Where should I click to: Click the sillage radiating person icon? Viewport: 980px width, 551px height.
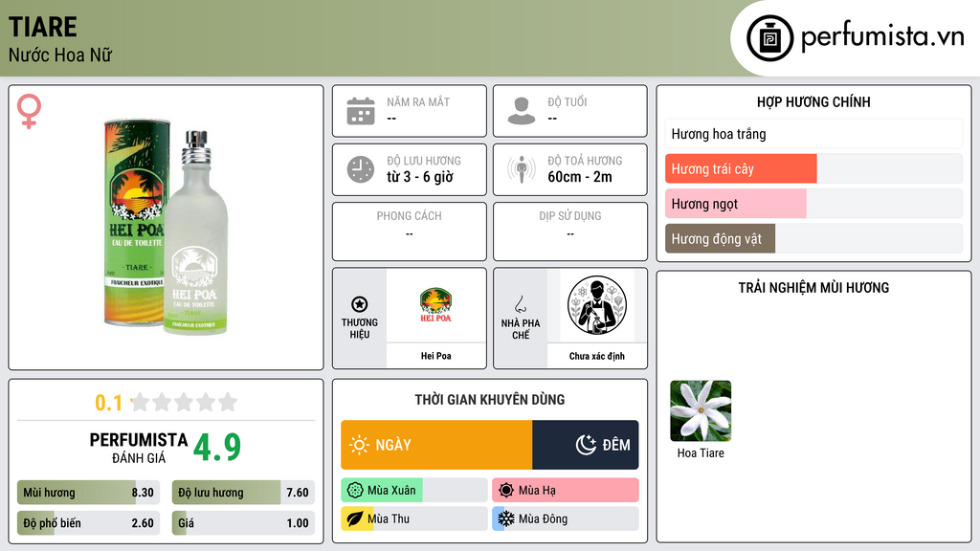tap(522, 169)
